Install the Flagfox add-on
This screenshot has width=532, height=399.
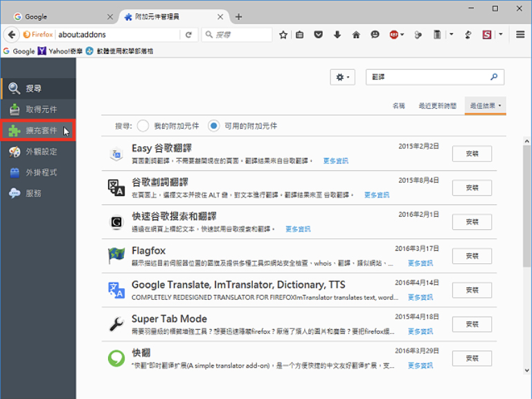(x=472, y=256)
